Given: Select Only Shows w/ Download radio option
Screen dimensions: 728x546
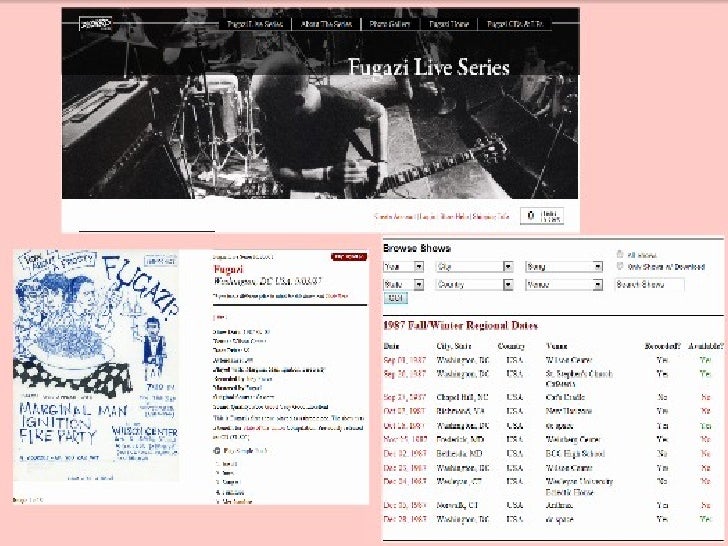Looking at the screenshot, I should click(x=619, y=266).
